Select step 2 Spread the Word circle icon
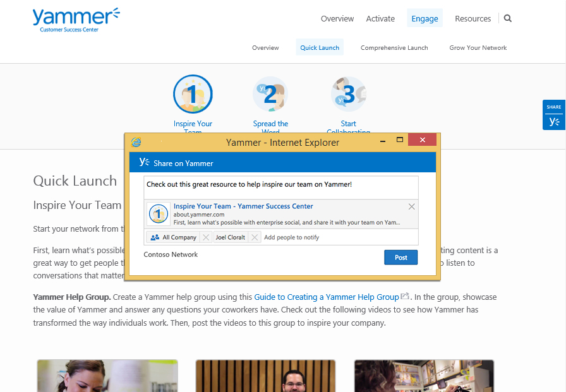566x392 pixels. [270, 94]
